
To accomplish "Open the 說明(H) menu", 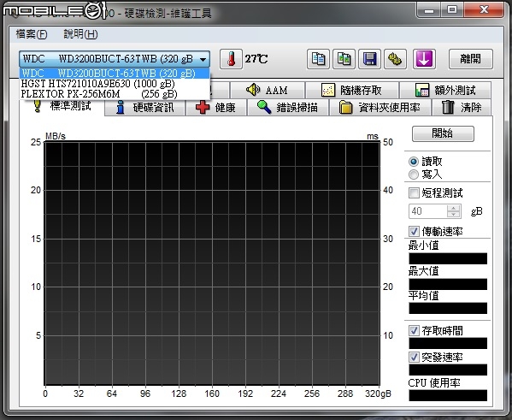I will (x=80, y=34).
